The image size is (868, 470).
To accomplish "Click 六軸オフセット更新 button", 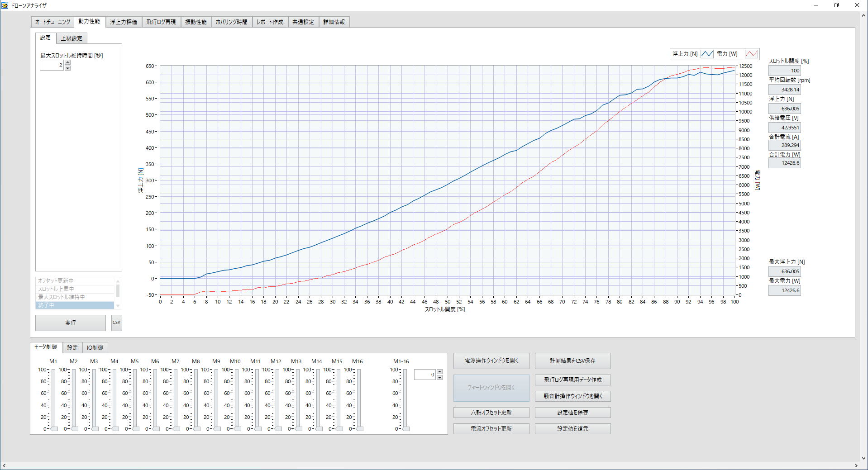I will coord(491,413).
